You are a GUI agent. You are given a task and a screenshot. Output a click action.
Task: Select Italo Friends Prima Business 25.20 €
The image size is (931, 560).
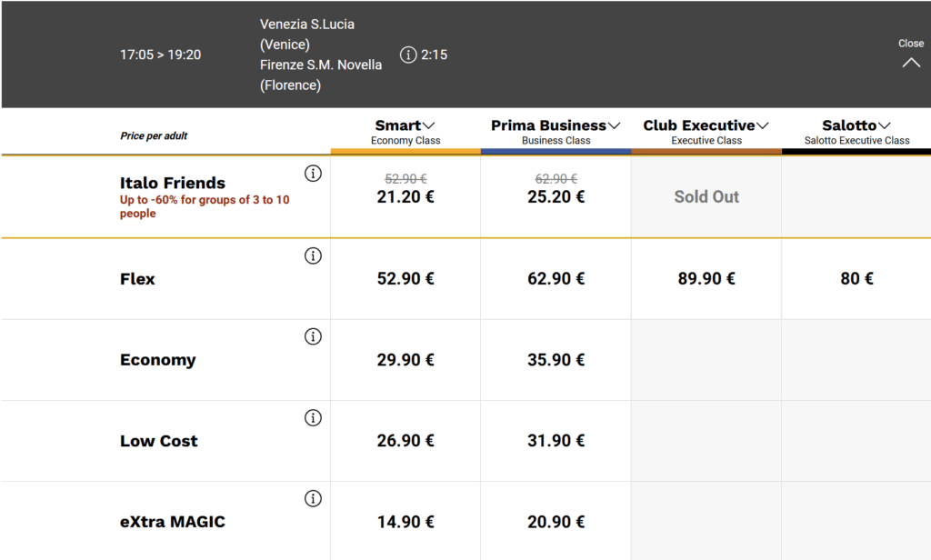pos(556,197)
